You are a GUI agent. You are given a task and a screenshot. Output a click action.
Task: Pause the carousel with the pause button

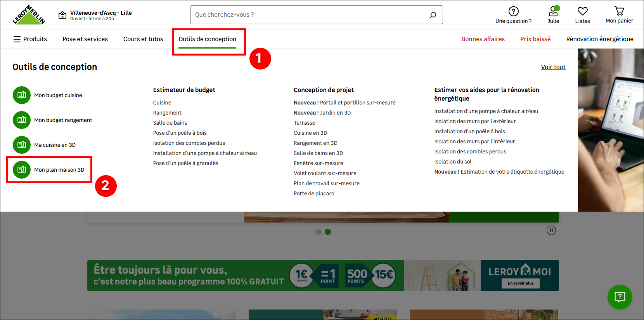(551, 230)
